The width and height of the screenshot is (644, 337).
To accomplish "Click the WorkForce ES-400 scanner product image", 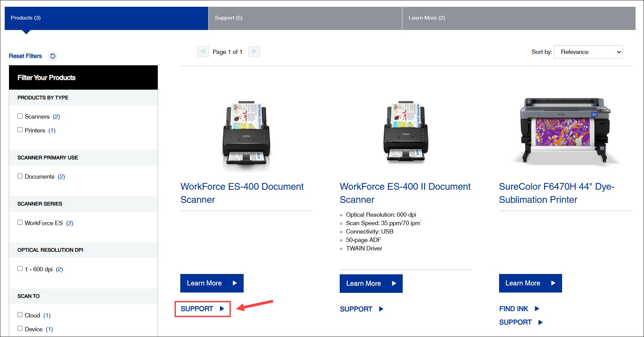I will click(246, 135).
